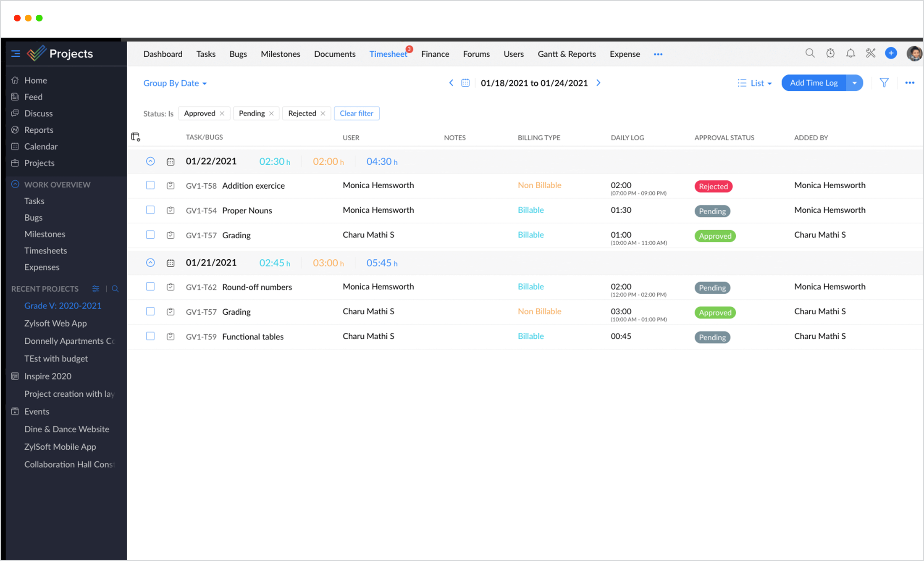The height and width of the screenshot is (561, 924).
Task: Check the Addition exercice row checkbox
Action: (x=150, y=185)
